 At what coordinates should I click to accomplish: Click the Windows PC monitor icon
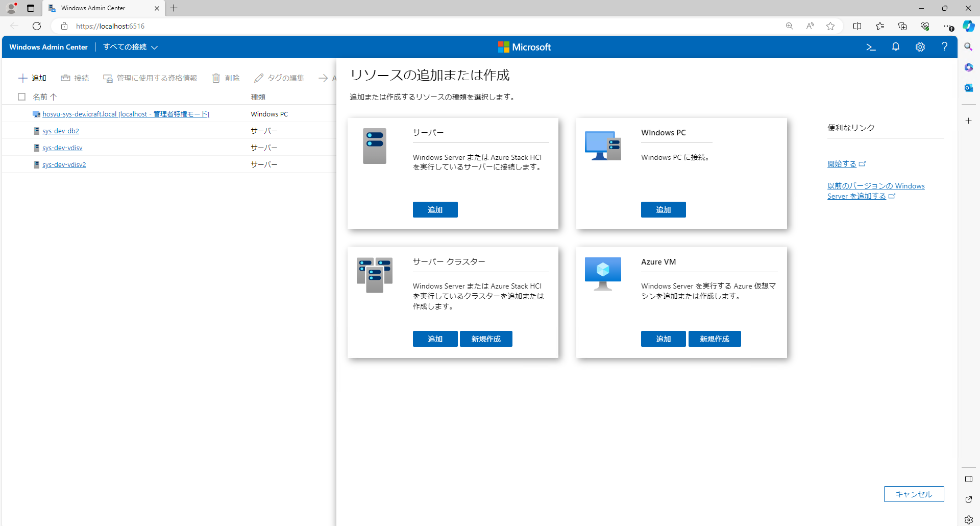coord(603,146)
